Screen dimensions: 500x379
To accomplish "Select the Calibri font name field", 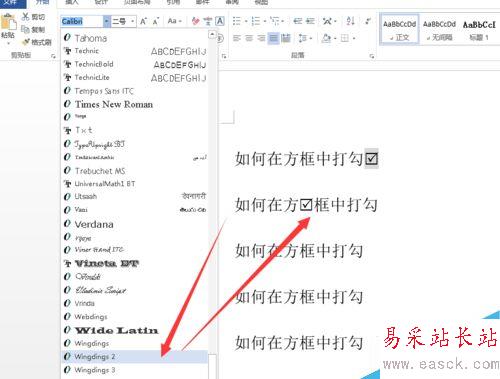I will [x=82, y=21].
